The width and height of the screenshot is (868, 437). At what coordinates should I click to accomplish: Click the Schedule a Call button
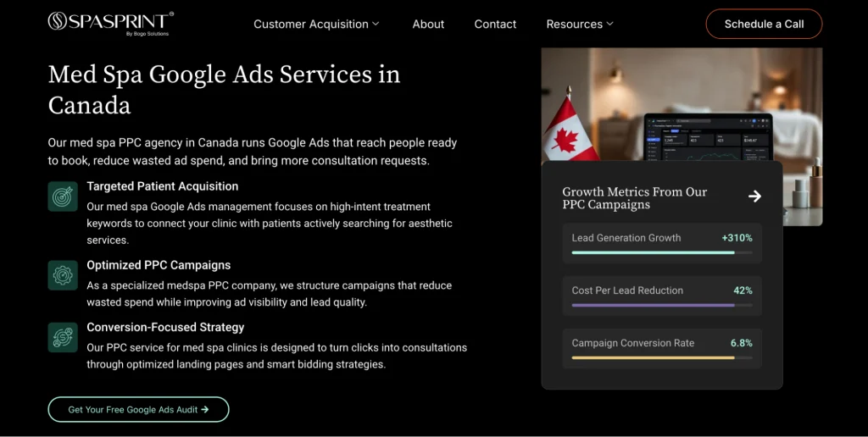[x=764, y=24]
